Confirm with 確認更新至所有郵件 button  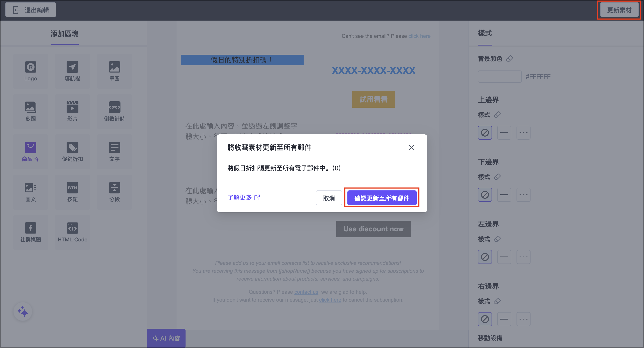382,198
